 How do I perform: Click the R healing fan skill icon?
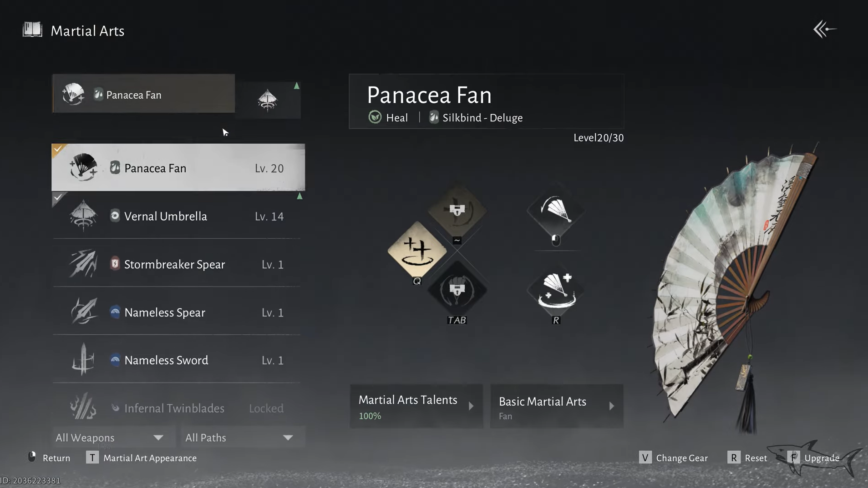coord(556,291)
